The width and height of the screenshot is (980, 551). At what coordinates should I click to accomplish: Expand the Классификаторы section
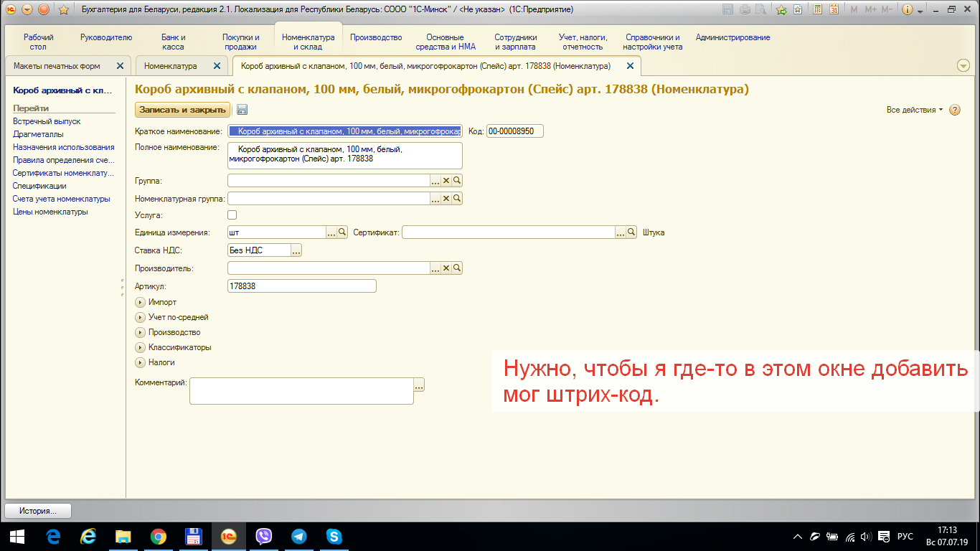(x=141, y=348)
